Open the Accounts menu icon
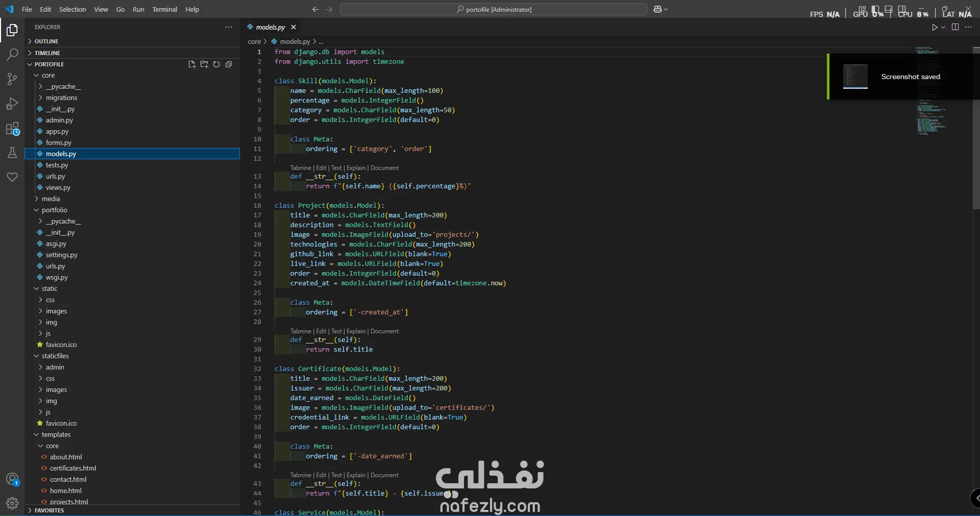980x516 pixels. coord(12,479)
